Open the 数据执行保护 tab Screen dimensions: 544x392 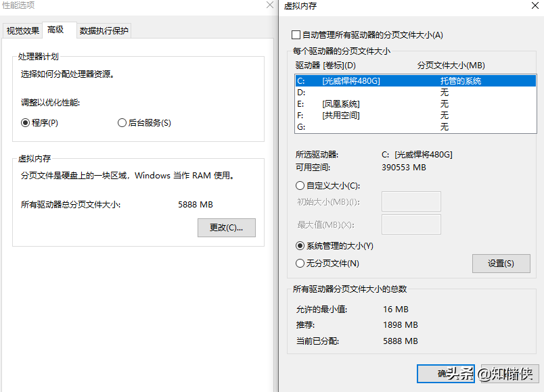[x=104, y=30]
